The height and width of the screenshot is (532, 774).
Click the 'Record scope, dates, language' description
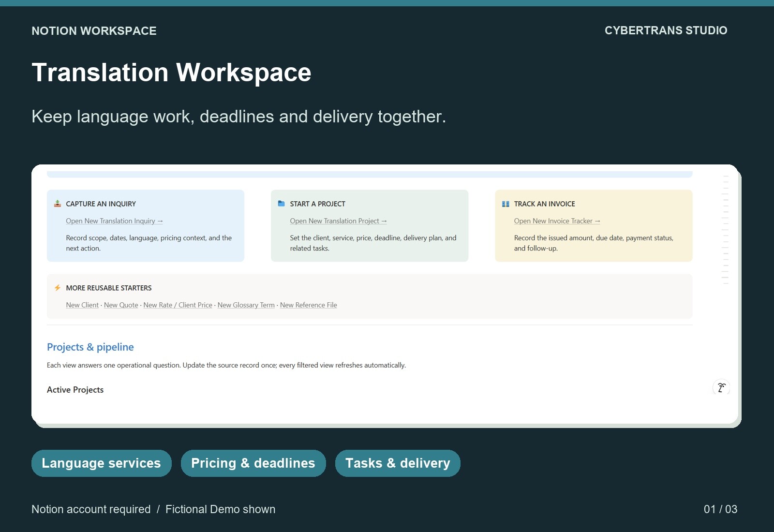click(x=149, y=243)
